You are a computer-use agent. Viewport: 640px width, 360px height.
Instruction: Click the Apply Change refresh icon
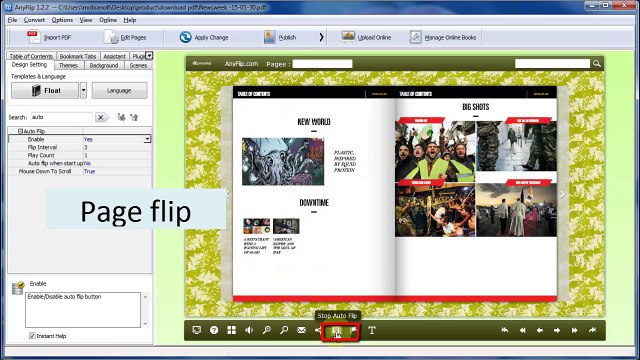pyautogui.click(x=185, y=37)
